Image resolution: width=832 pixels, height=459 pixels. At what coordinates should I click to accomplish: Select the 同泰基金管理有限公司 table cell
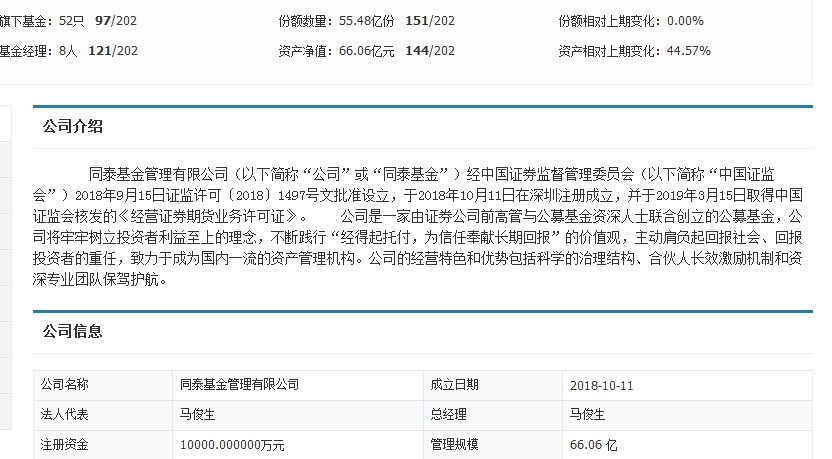point(298,385)
